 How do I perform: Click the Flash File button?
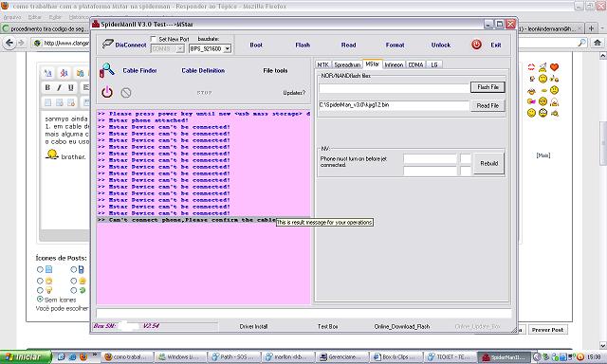(487, 87)
